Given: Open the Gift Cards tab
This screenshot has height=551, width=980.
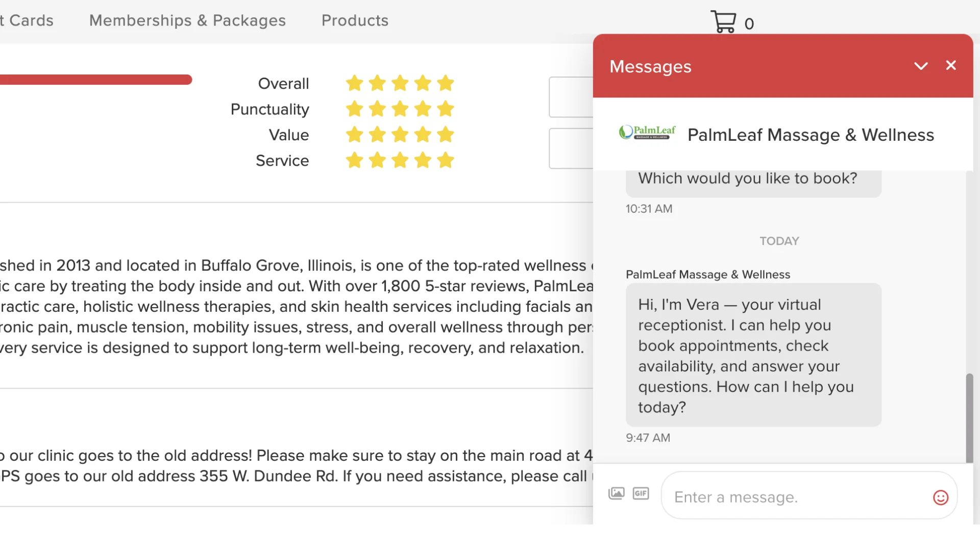Looking at the screenshot, I should (x=27, y=20).
